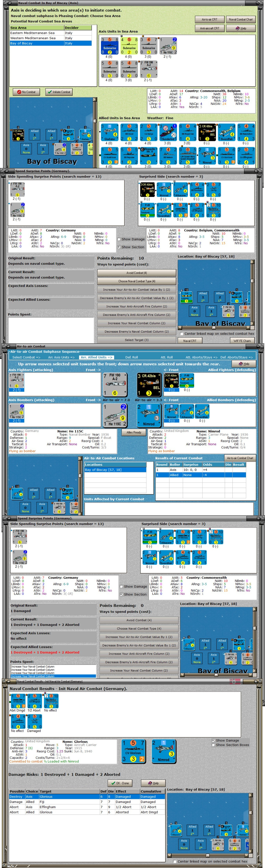Select FW 190 A-2 counter in Axis Units in Sea Area
Screen dimensions: 265x868
click(149, 69)
